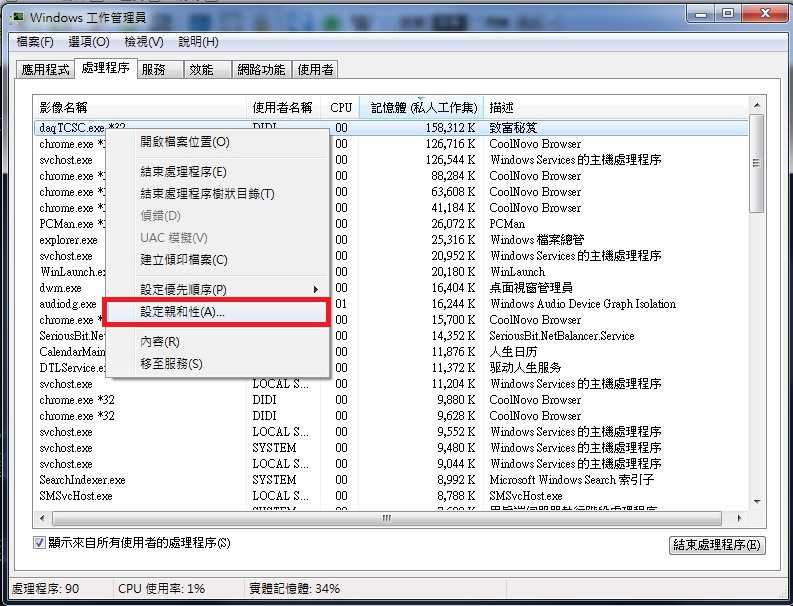
Task: Open the 檔案(F) menu
Action: click(35, 42)
